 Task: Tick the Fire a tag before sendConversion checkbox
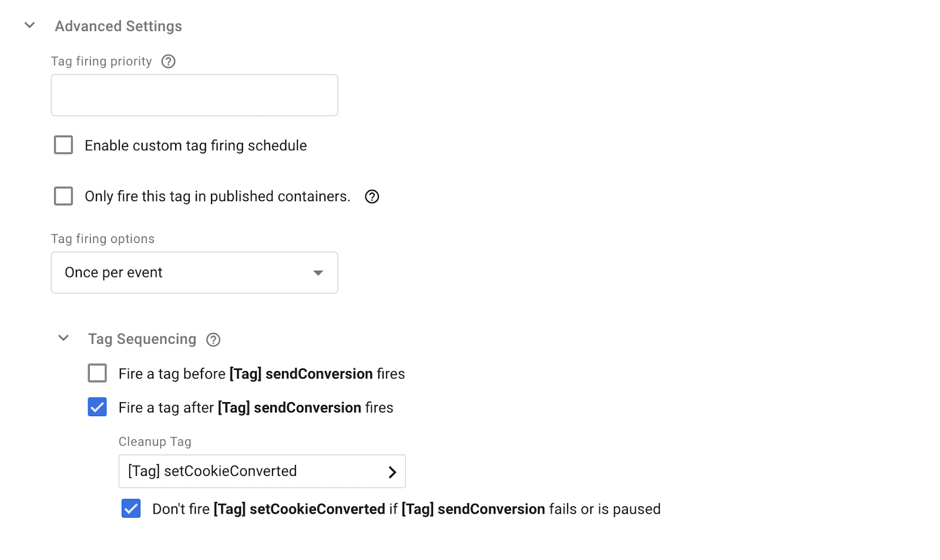click(x=98, y=373)
